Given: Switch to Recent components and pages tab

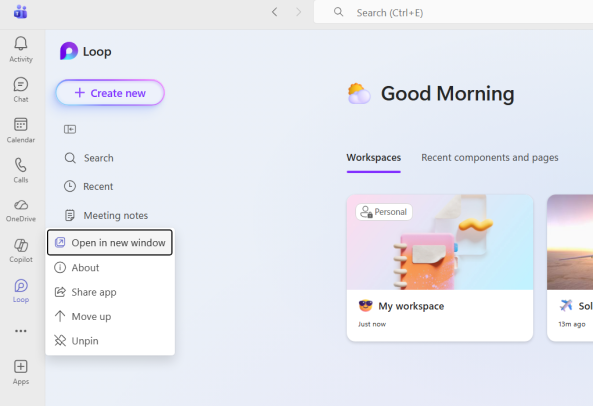Looking at the screenshot, I should click(x=490, y=158).
